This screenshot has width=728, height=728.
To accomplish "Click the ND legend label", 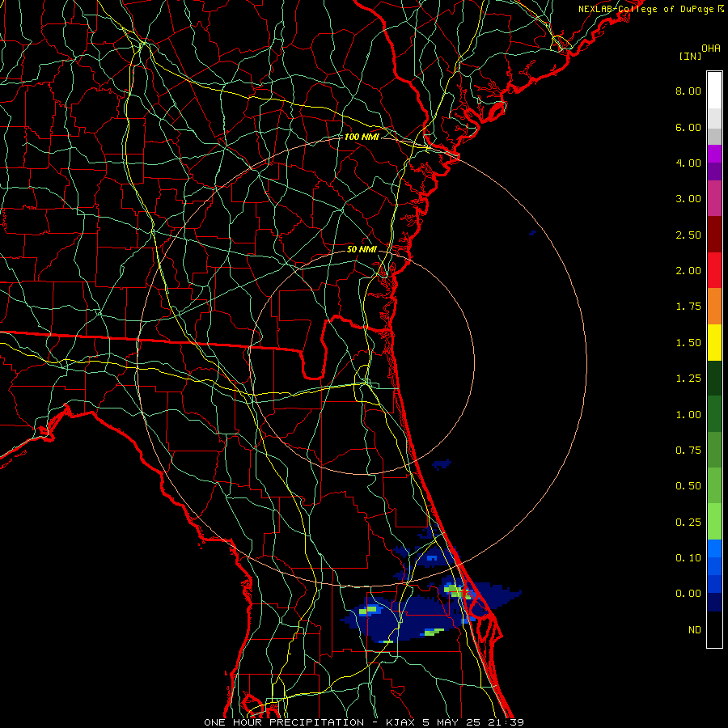I will coord(695,630).
